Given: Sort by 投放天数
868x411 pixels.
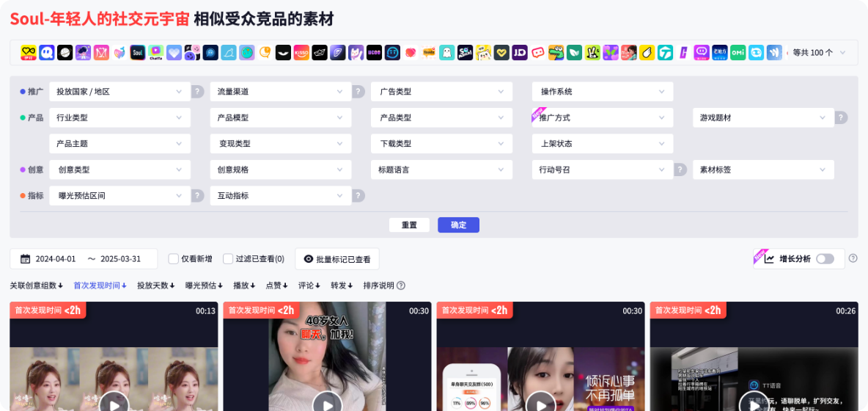Looking at the screenshot, I should point(156,285).
